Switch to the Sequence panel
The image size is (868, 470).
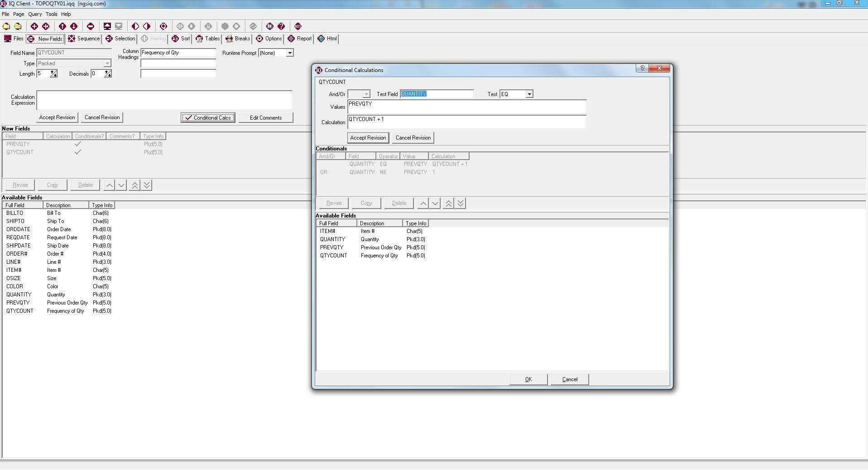pyautogui.click(x=84, y=39)
